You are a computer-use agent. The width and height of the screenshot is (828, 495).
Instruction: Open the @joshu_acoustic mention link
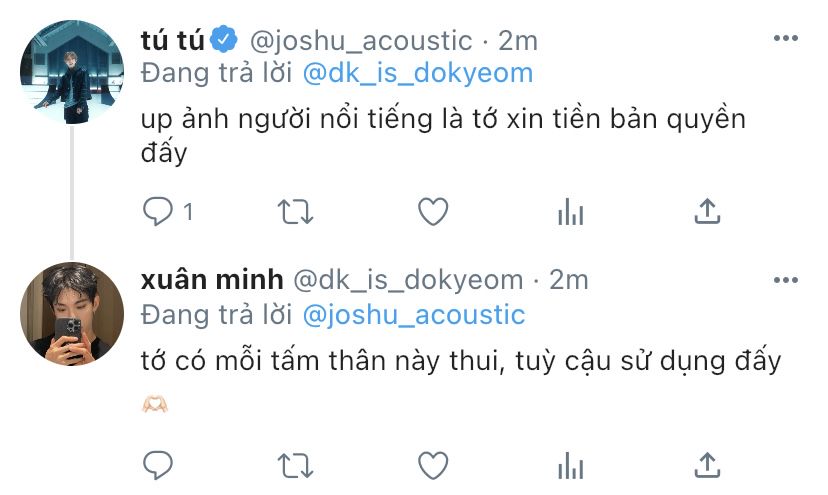[x=414, y=315]
